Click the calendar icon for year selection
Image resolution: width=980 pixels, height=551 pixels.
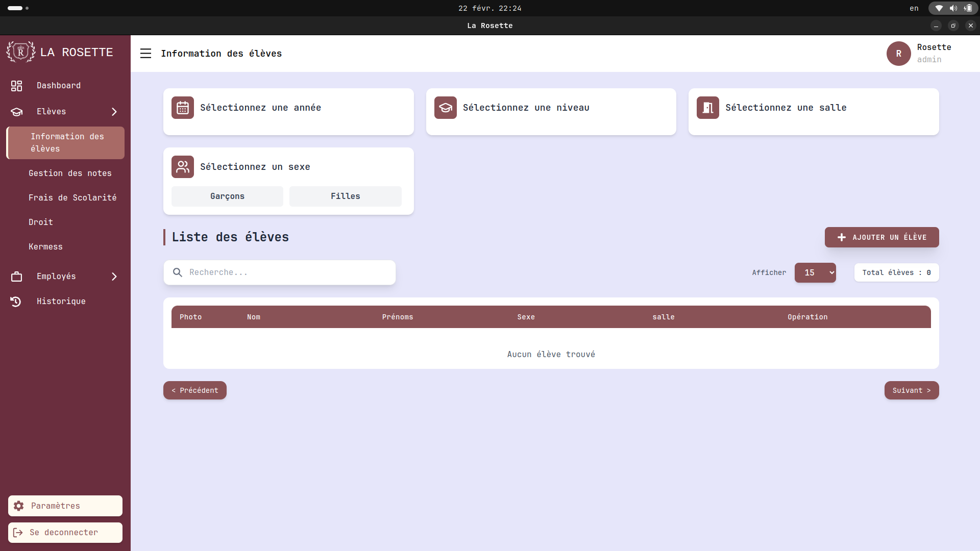click(x=182, y=108)
